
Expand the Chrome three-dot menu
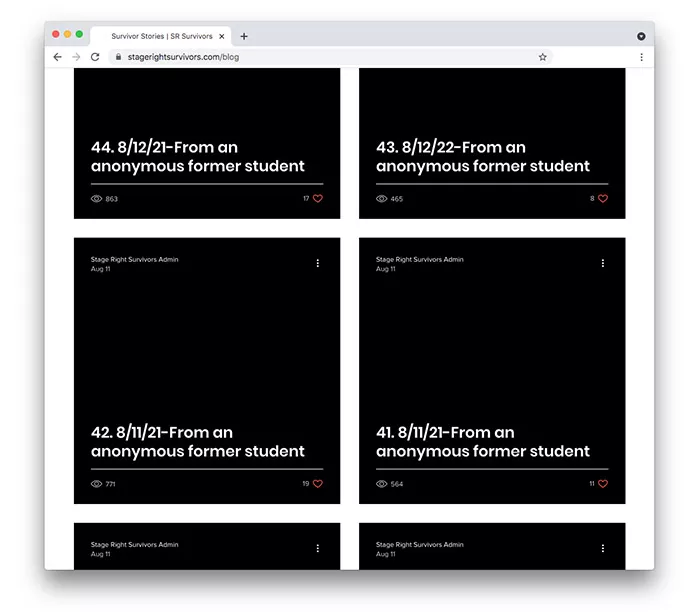(x=641, y=57)
